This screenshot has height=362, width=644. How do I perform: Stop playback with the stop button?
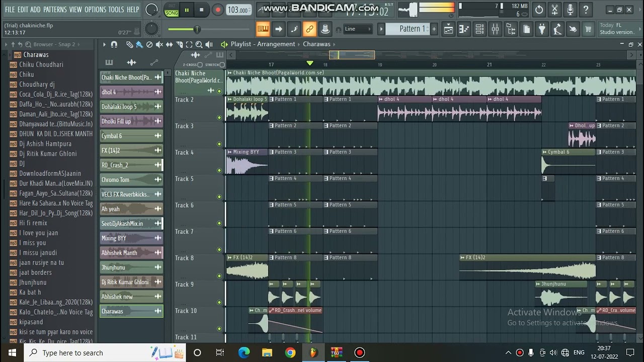(201, 10)
